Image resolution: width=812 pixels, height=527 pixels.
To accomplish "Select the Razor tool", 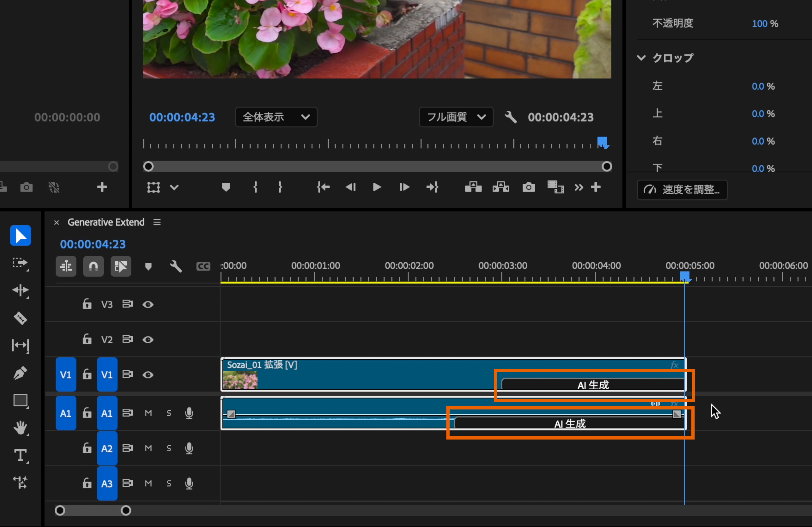I will (x=20, y=318).
